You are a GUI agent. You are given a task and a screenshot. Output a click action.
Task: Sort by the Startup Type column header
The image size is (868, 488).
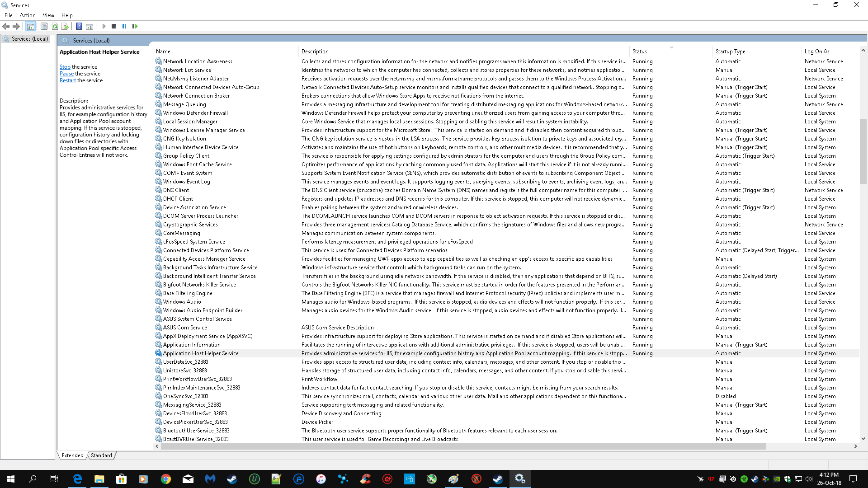point(730,52)
